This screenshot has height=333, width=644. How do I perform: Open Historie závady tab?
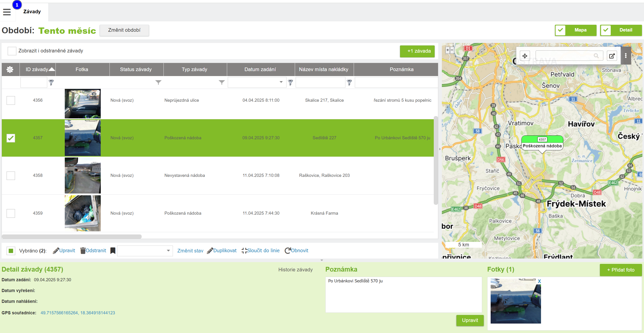[295, 270]
